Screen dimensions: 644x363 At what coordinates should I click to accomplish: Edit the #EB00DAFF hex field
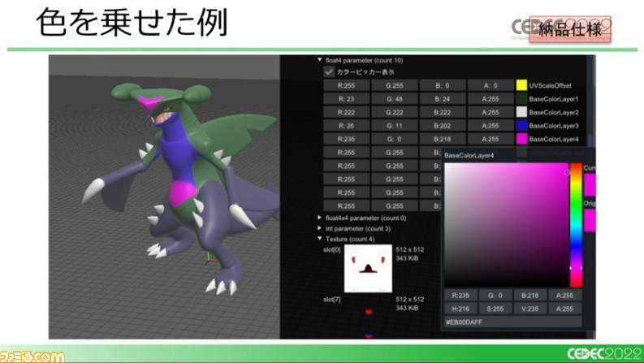coord(513,322)
